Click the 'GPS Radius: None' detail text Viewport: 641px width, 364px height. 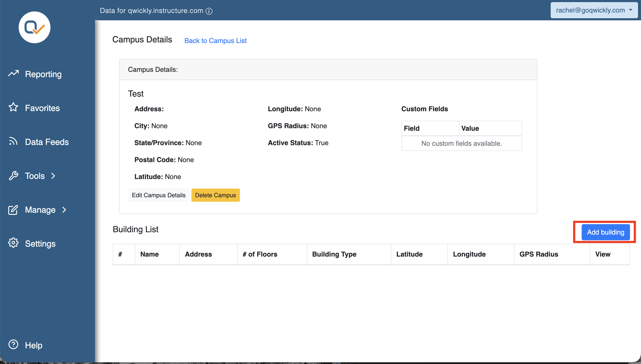[x=297, y=126]
